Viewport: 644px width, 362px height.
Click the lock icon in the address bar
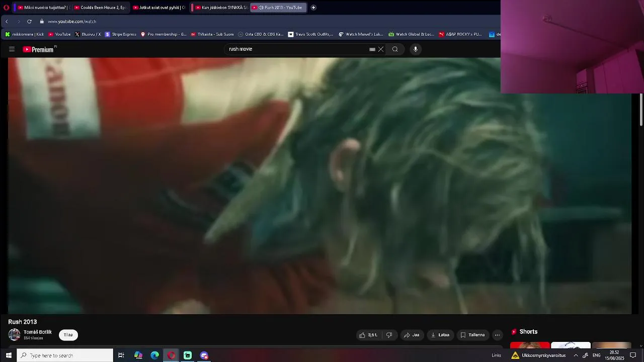tap(42, 22)
